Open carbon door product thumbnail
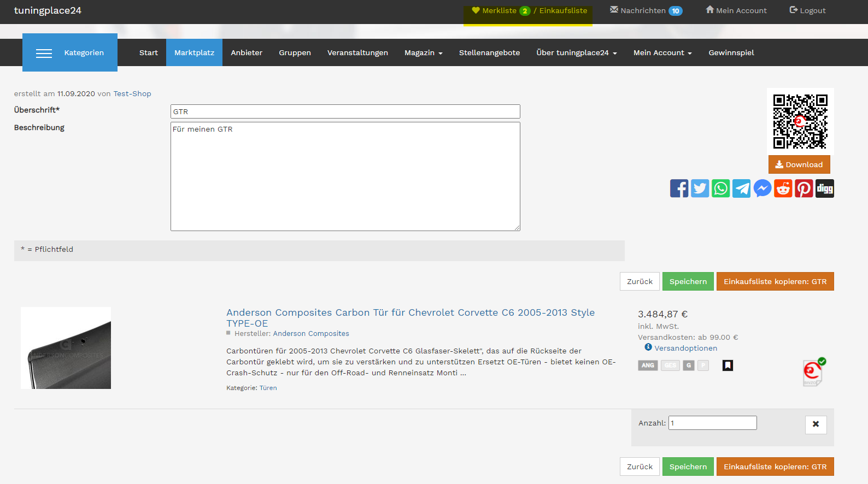The height and width of the screenshot is (484, 868). [66, 348]
